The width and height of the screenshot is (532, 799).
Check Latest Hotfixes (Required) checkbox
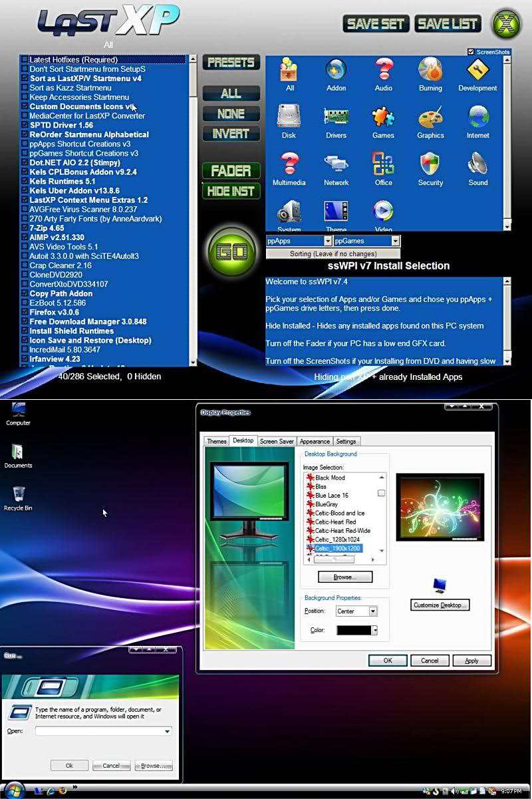[x=25, y=59]
